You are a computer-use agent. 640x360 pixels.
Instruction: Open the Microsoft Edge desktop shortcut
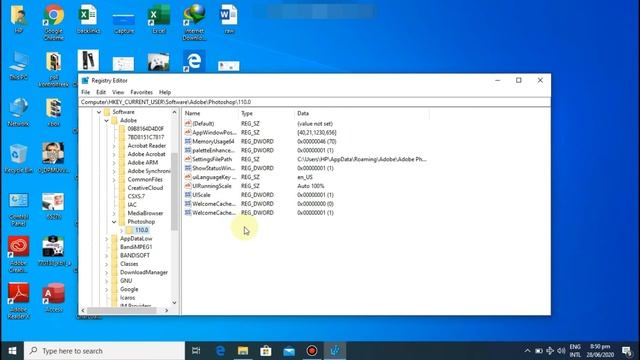click(x=194, y=61)
